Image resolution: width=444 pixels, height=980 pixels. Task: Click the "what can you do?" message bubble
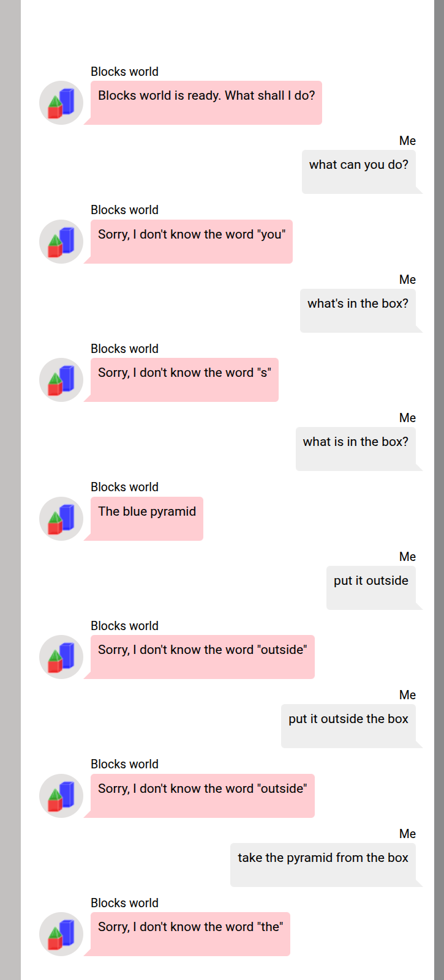(358, 171)
